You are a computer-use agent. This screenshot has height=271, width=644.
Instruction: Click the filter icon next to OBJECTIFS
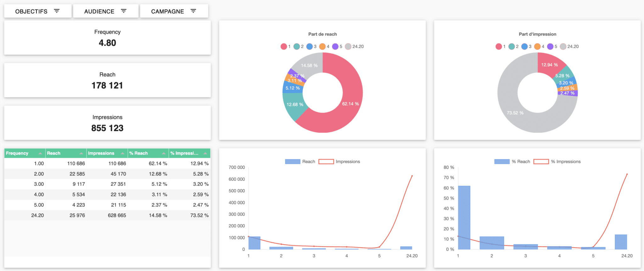[57, 11]
